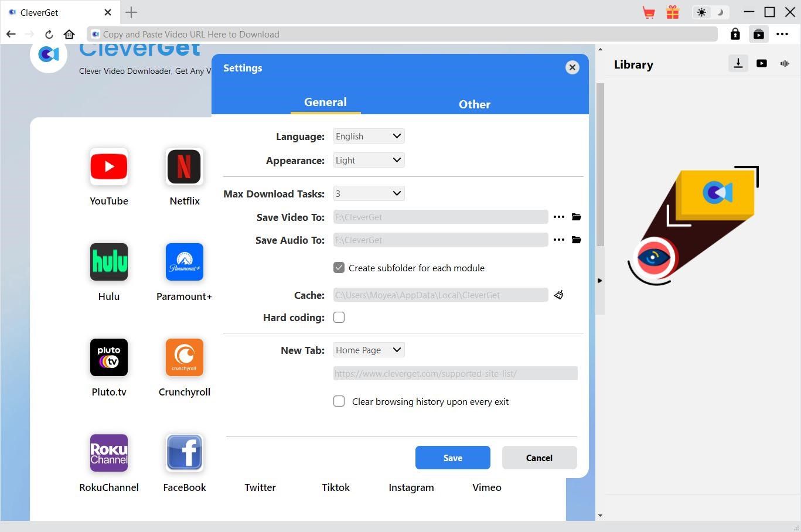Screen dimensions: 801x532
Task: Select the General settings tab
Action: pyautogui.click(x=325, y=102)
